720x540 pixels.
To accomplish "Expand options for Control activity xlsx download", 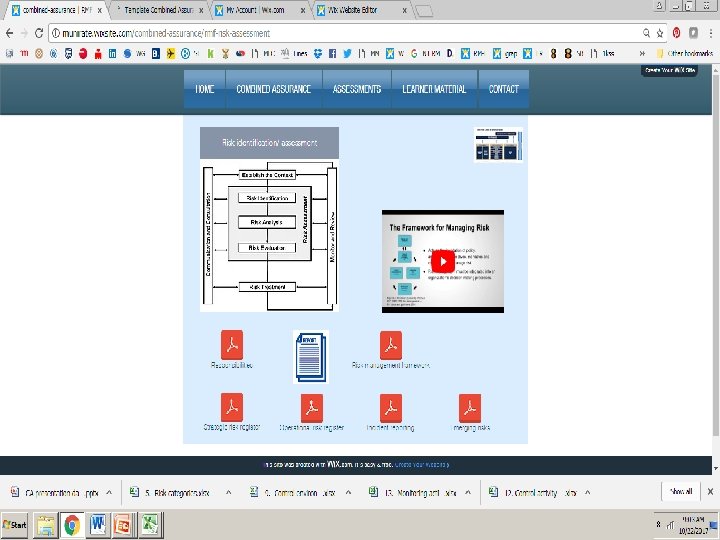I will [587, 493].
